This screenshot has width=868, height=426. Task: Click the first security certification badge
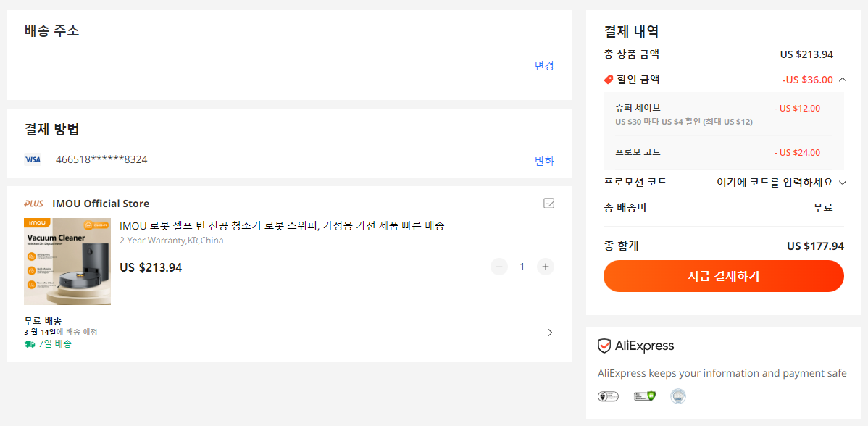coord(608,396)
